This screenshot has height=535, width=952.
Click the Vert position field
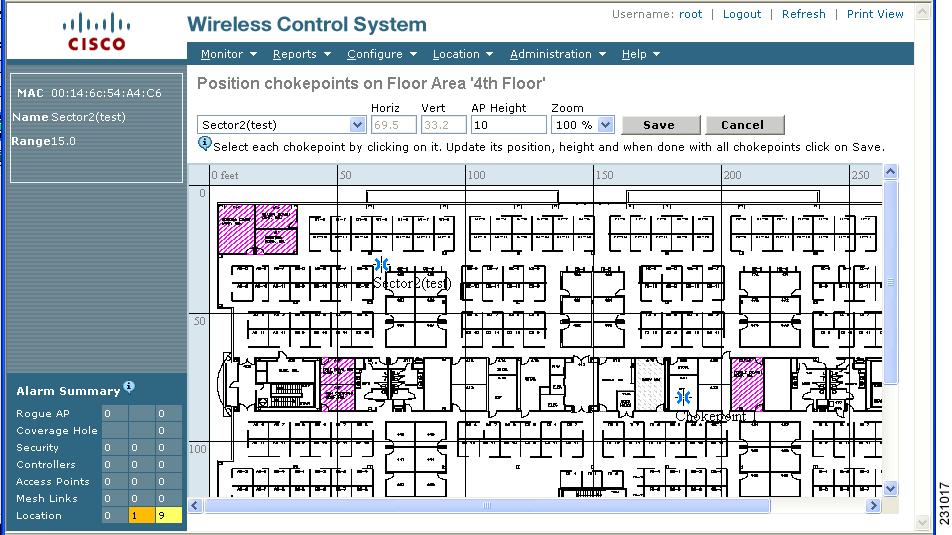[x=443, y=125]
